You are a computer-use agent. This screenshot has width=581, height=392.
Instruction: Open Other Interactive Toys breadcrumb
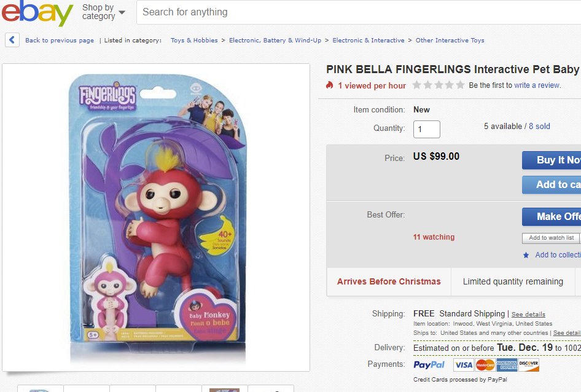450,41
